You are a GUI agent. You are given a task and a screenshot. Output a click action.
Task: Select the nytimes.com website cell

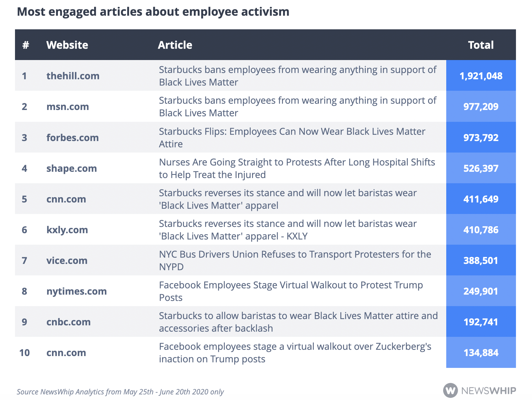[77, 291]
